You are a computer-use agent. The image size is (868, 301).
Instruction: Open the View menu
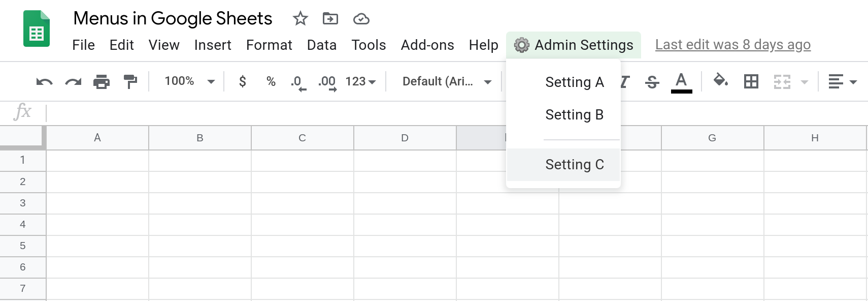[x=164, y=45]
